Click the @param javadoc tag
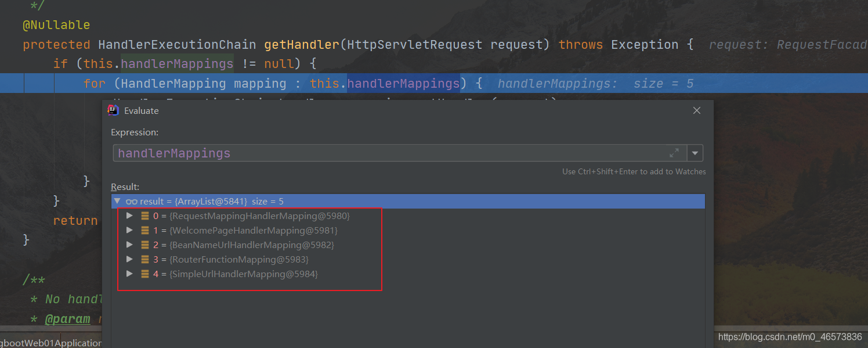The width and height of the screenshot is (868, 348). [x=67, y=319]
